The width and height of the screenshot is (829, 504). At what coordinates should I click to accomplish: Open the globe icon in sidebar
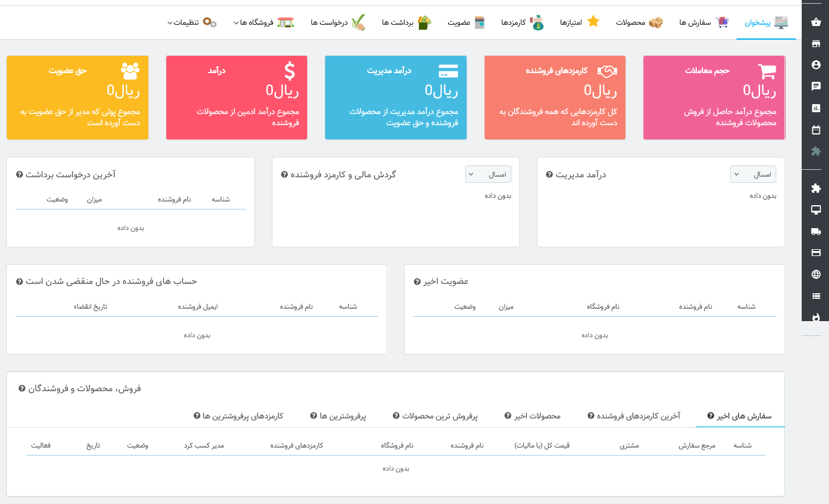tap(815, 274)
